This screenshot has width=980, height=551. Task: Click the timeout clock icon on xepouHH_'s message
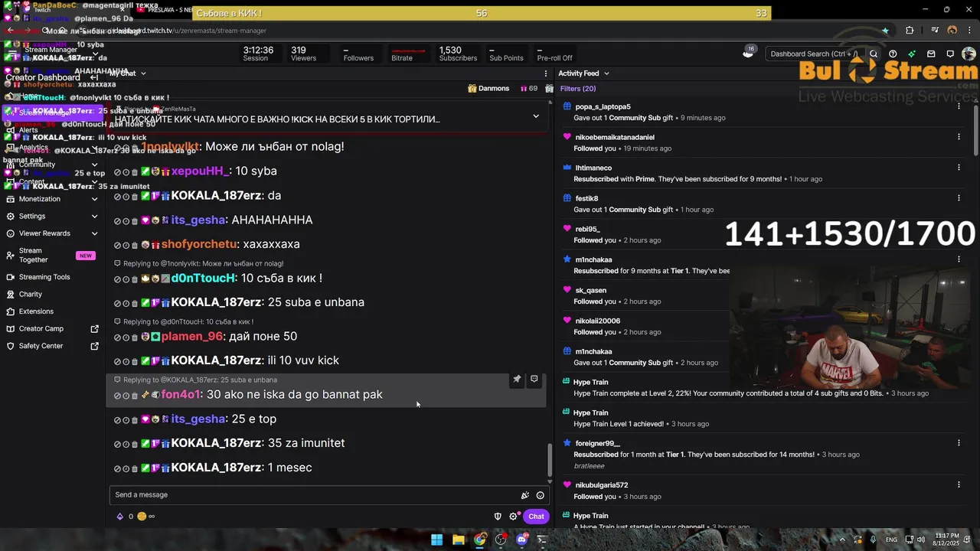coord(126,172)
